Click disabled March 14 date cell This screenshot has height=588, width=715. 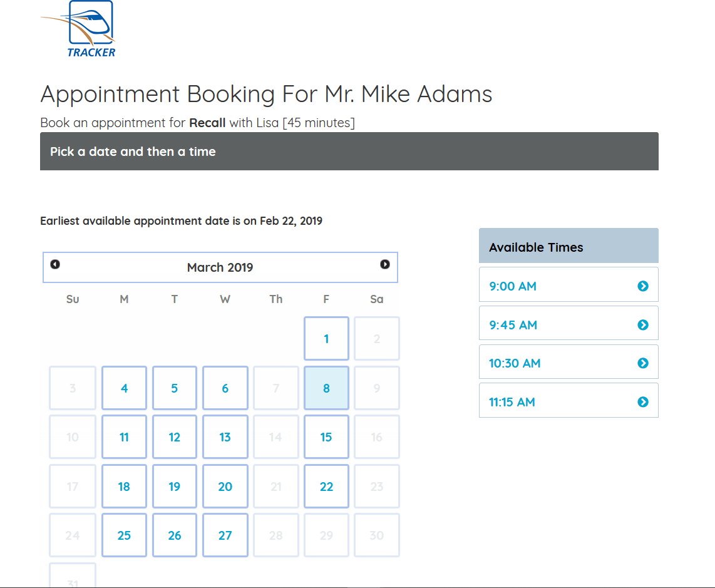[276, 437]
